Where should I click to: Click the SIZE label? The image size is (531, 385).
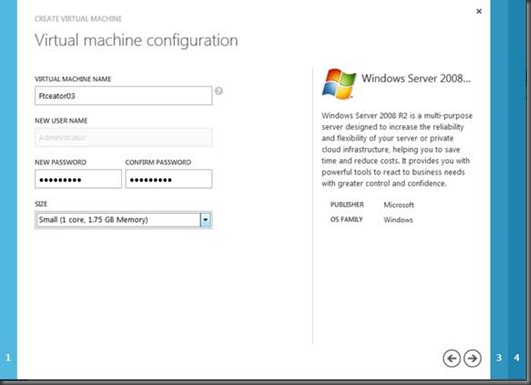pyautogui.click(x=41, y=204)
